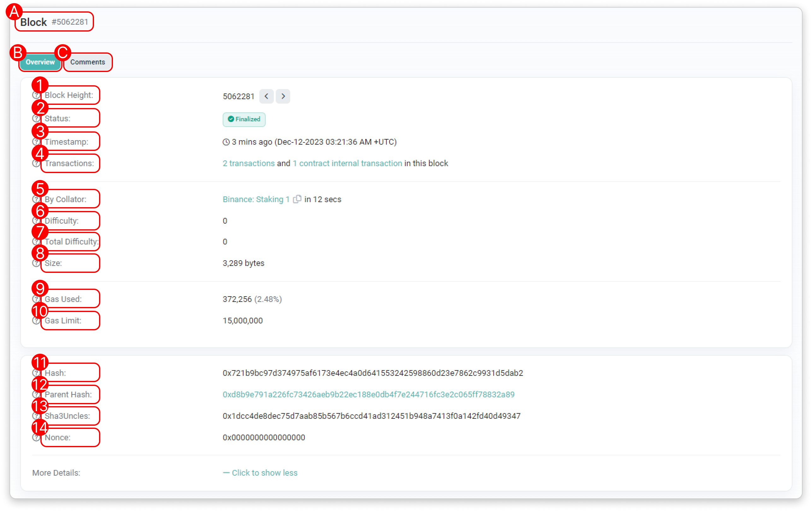The image size is (812, 511).
Task: Click help icon beside Transactions label
Action: 36,164
